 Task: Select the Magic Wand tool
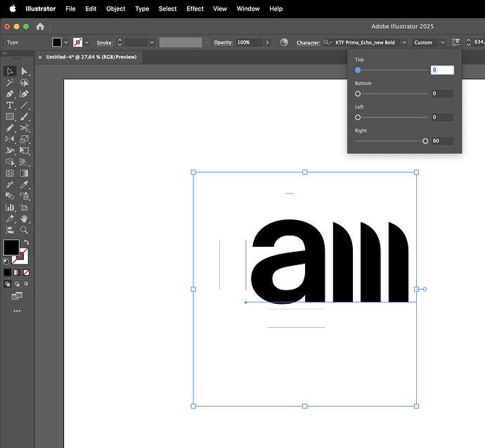click(10, 82)
